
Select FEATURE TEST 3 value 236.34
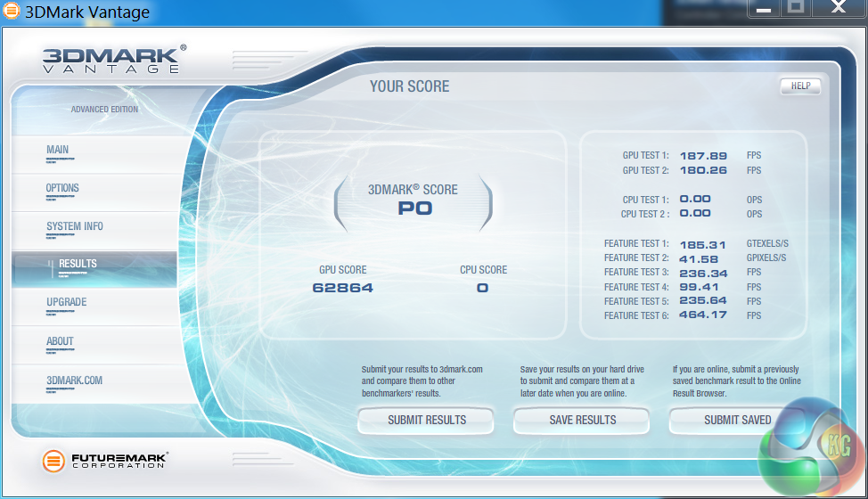(703, 274)
